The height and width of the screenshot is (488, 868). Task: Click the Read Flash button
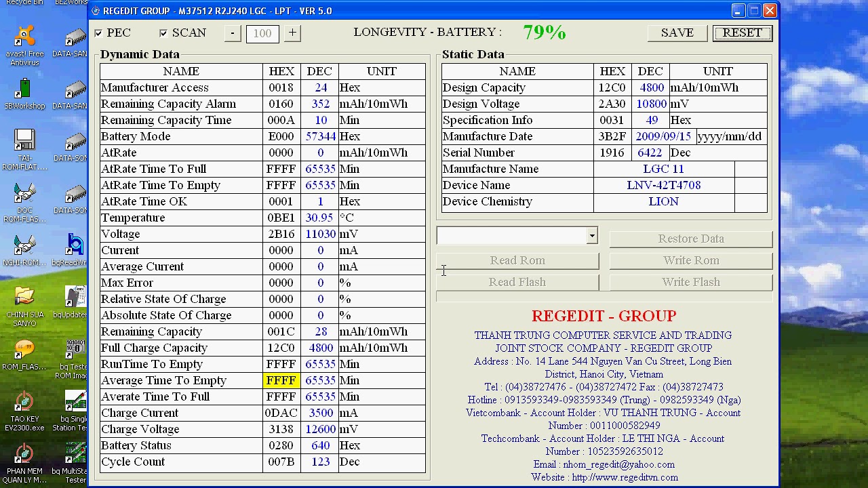[x=517, y=282]
